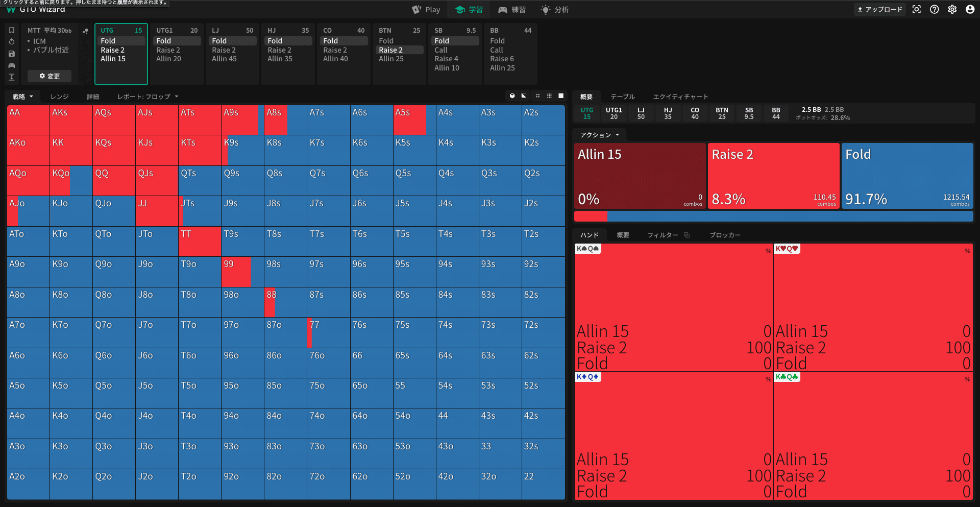
Task: Click the Allin 15 0% action card
Action: pos(640,176)
